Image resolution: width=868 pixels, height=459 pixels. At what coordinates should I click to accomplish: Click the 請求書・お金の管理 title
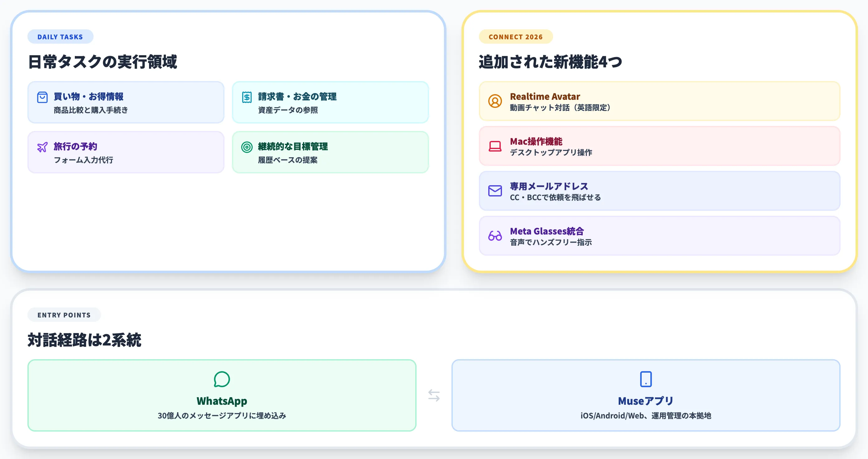(297, 97)
